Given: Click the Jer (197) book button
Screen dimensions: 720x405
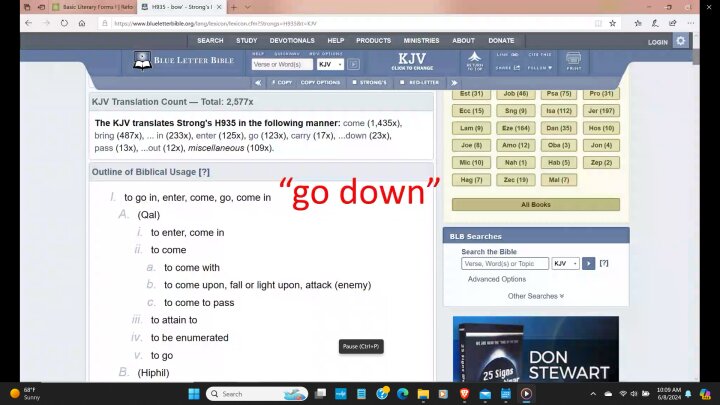Looking at the screenshot, I should click(x=601, y=111).
